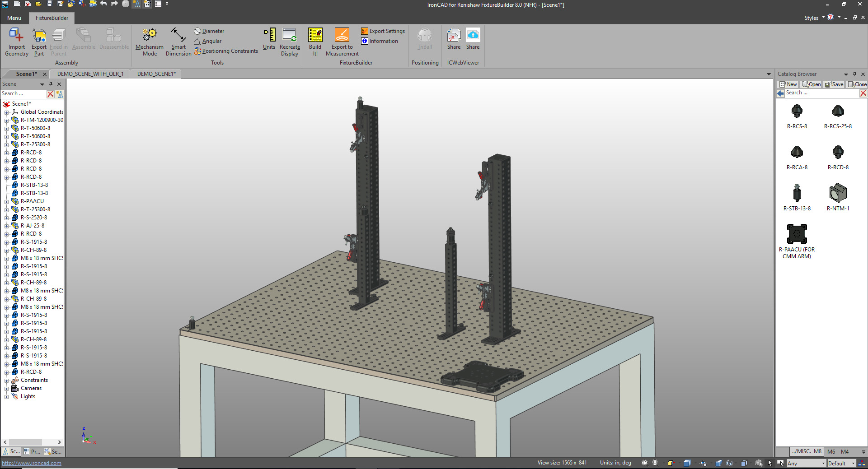Click the ICWebViewer js Share icon
This screenshot has height=469, width=868.
coord(454,35)
